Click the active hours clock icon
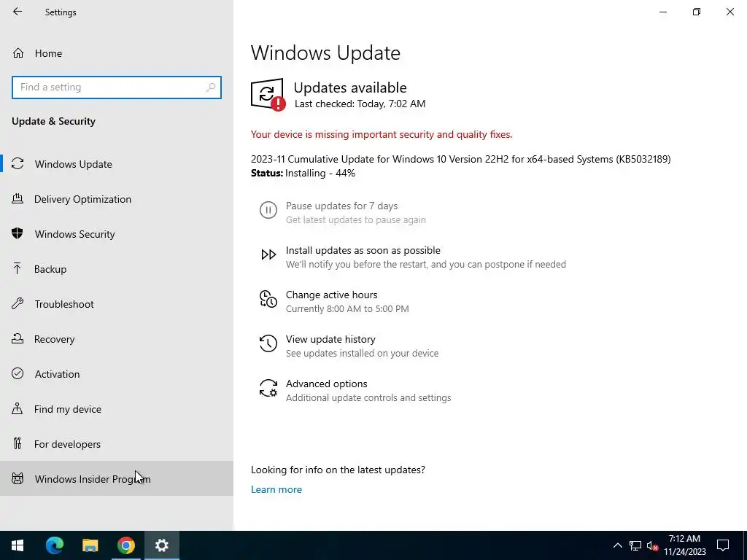Screen dimensions: 747x560 (x=268, y=298)
